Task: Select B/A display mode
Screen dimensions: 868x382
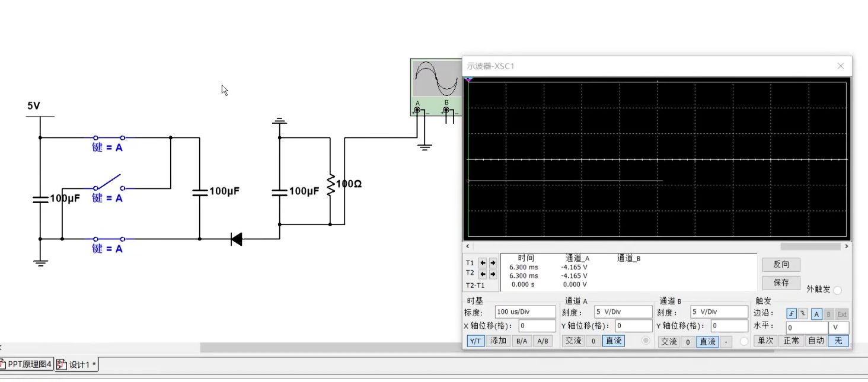Action: [522, 341]
